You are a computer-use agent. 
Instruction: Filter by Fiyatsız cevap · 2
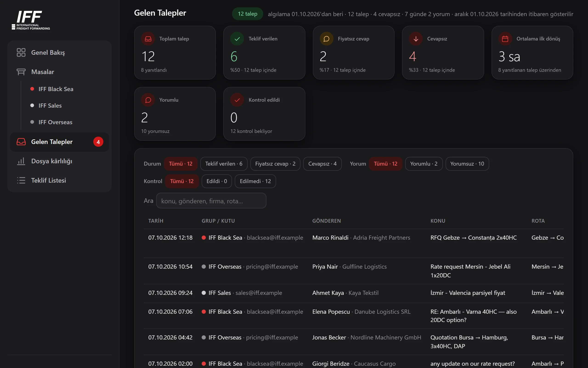pos(275,164)
